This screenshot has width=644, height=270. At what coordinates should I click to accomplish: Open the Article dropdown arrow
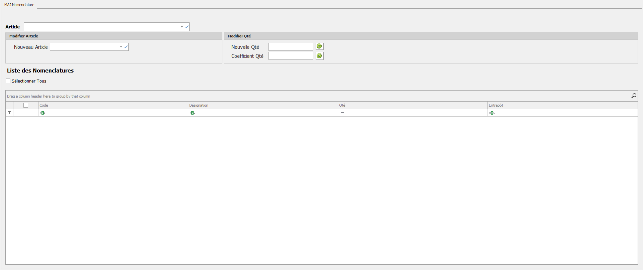click(182, 27)
